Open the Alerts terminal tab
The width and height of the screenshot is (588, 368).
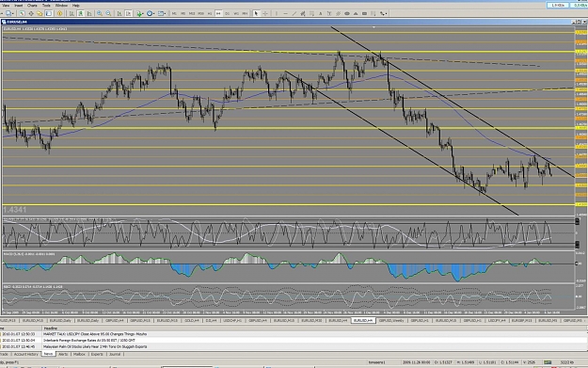(x=63, y=354)
